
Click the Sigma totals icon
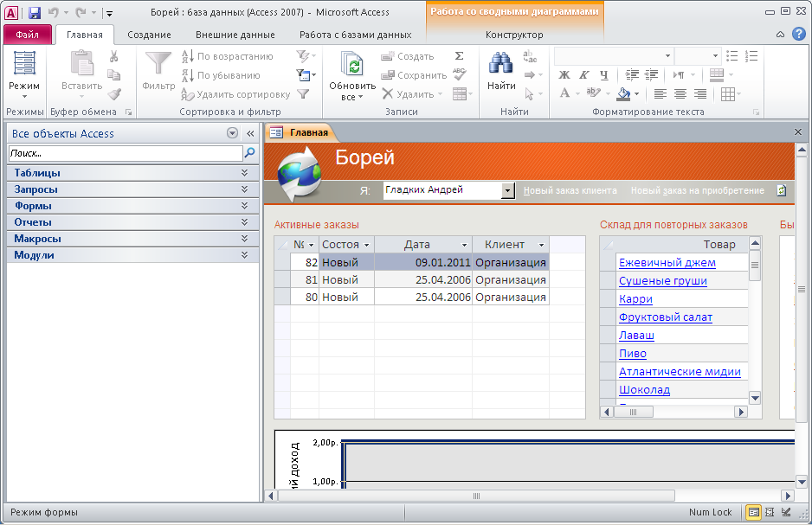click(459, 56)
